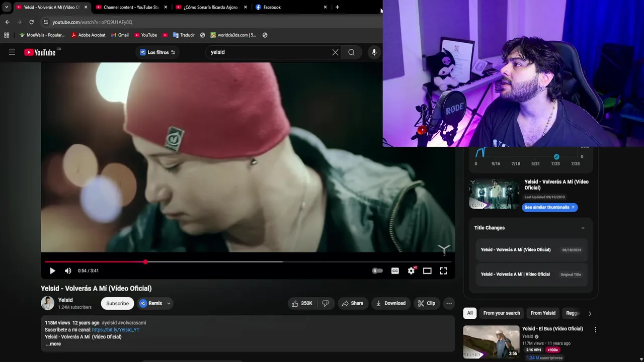
Task: Click the Volverás A Mí thumbnail preview in panel
Action: point(494,194)
